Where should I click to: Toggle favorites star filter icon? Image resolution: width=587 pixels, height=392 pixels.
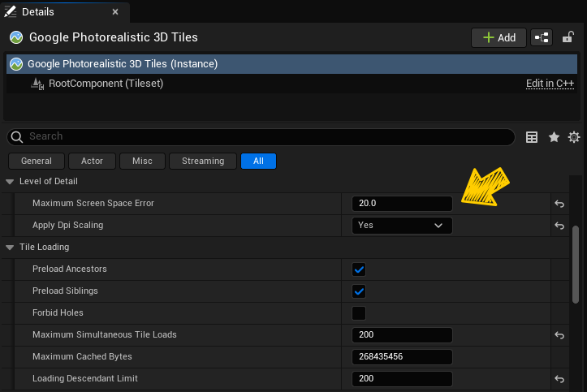pyautogui.click(x=554, y=137)
